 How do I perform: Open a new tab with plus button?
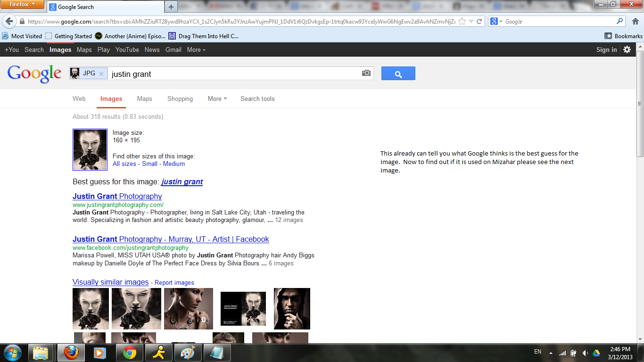171,7
